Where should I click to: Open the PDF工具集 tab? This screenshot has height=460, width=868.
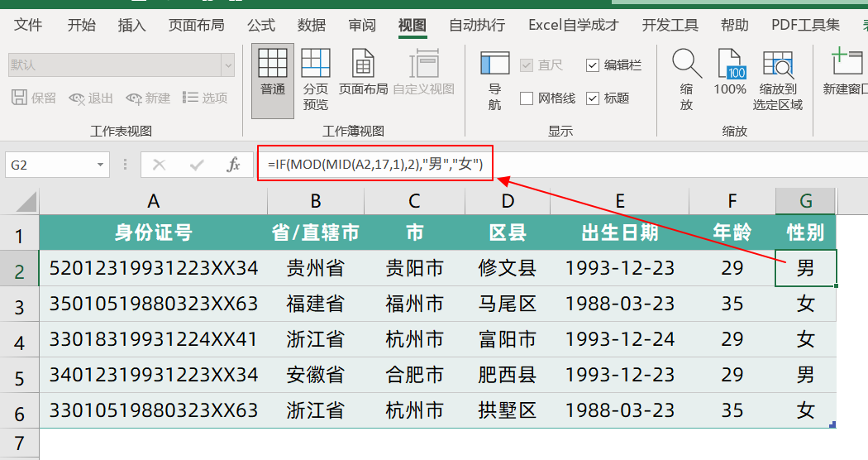(805, 25)
